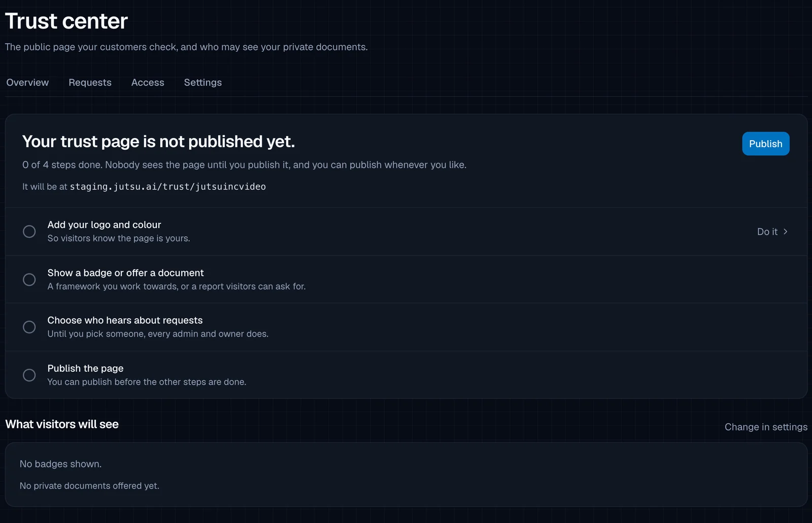This screenshot has height=523, width=812.
Task: Click 'You can publish before the other steps are done.'
Action: pyautogui.click(x=147, y=382)
